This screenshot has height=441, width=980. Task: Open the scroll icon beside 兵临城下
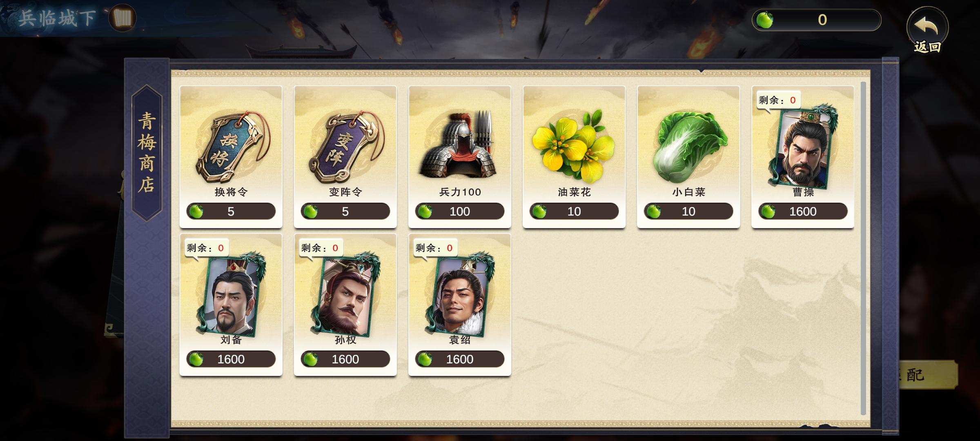122,18
